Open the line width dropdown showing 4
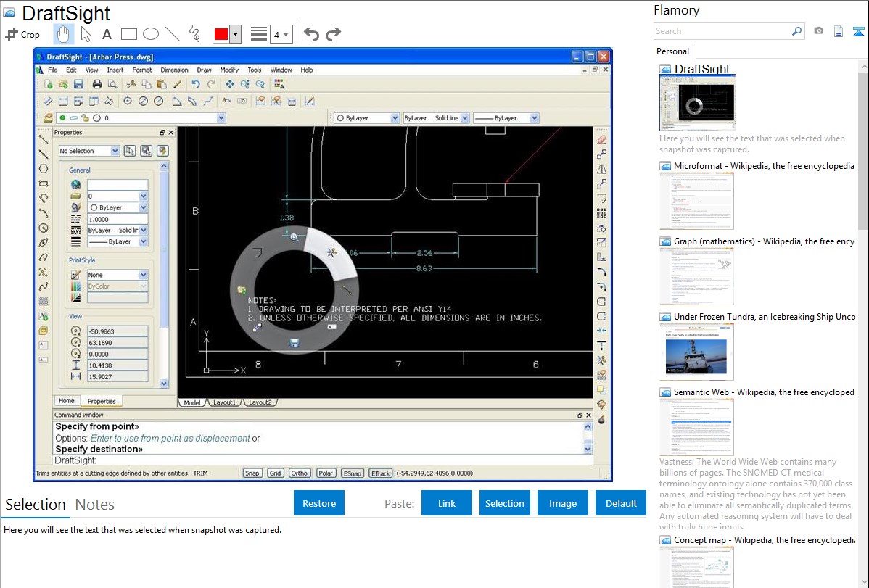The image size is (869, 588). (281, 35)
